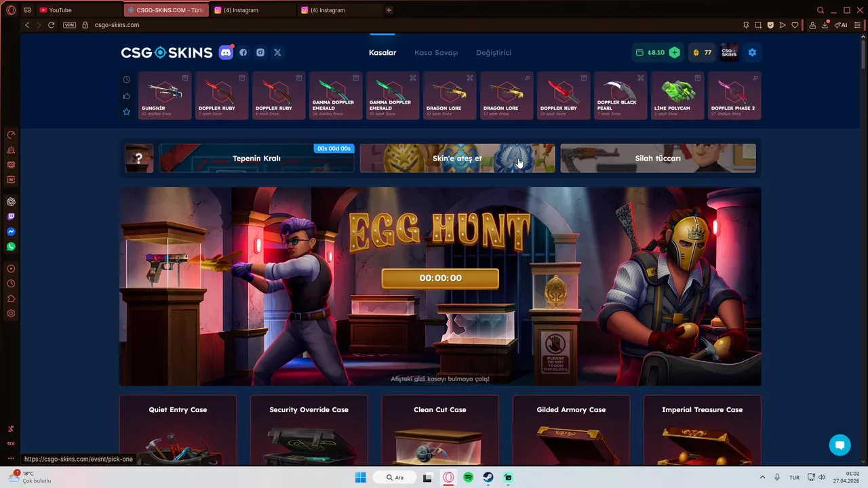Viewport: 868px width, 488px height.
Task: Open the Discord link next to the logo
Action: coord(226,52)
